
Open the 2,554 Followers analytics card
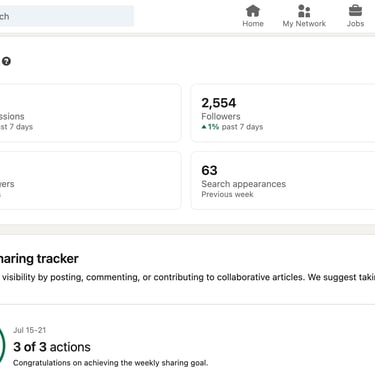coord(283,113)
